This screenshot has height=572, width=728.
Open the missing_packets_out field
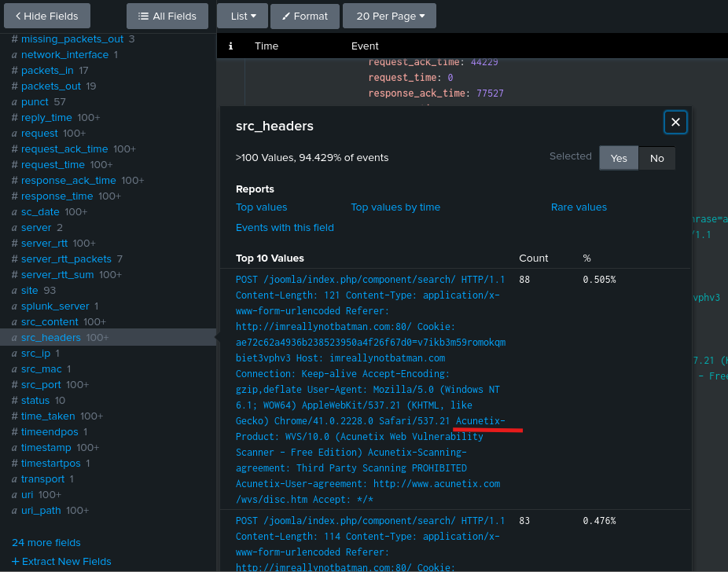[x=72, y=39]
